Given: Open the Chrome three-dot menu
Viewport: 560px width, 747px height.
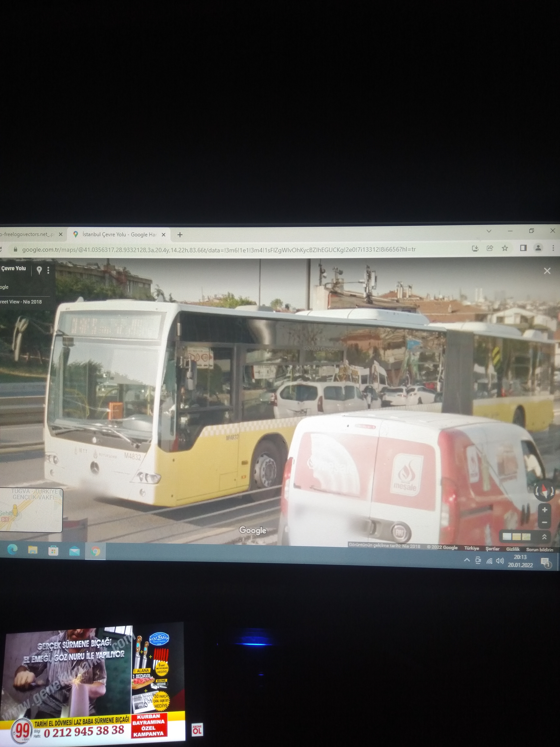Looking at the screenshot, I should click(553, 248).
